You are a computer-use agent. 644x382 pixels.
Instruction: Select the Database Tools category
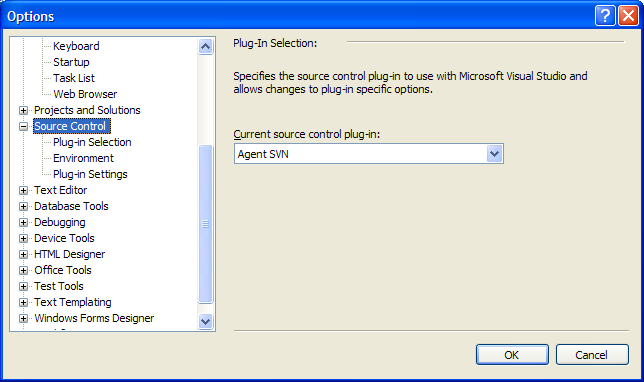[x=71, y=206]
